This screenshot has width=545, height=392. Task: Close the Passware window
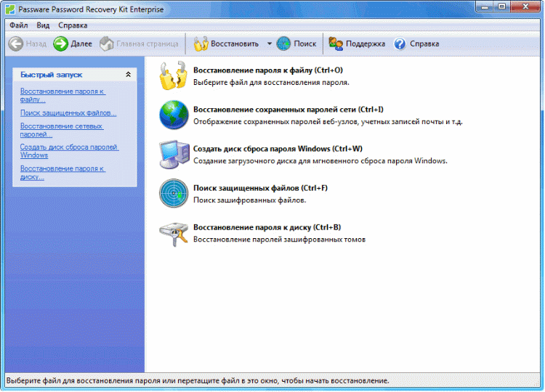[x=525, y=7]
